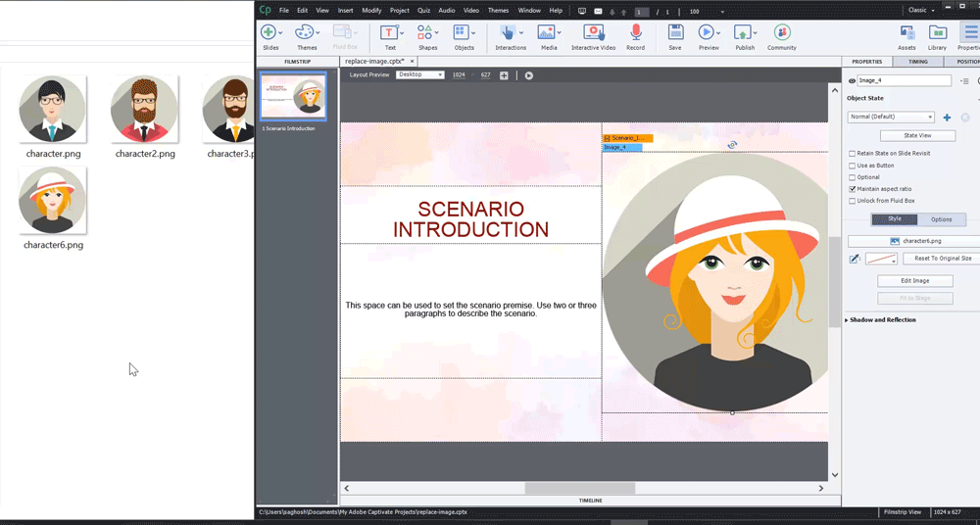Switch to the Style toggle

coord(895,219)
